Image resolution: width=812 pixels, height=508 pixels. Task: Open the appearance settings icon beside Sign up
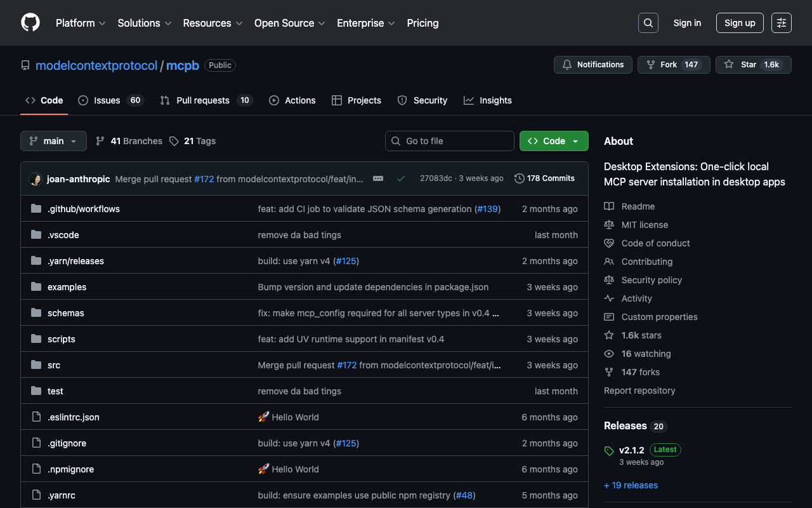pyautogui.click(x=781, y=23)
